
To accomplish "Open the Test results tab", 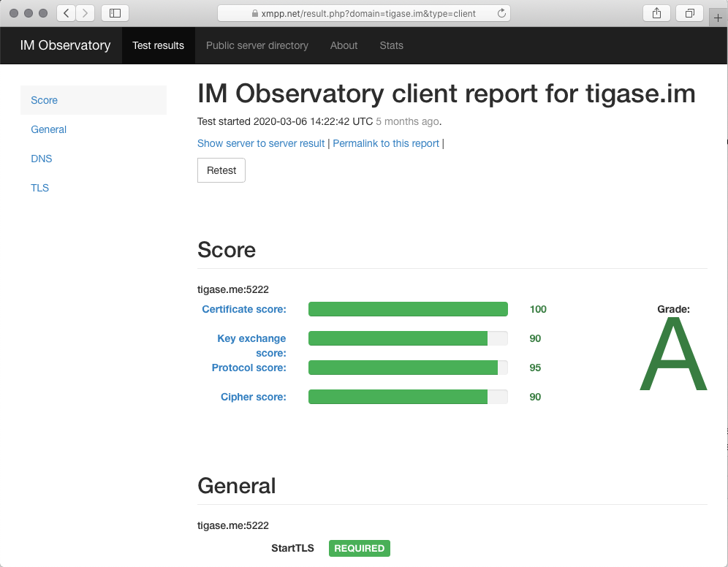I will pos(159,45).
